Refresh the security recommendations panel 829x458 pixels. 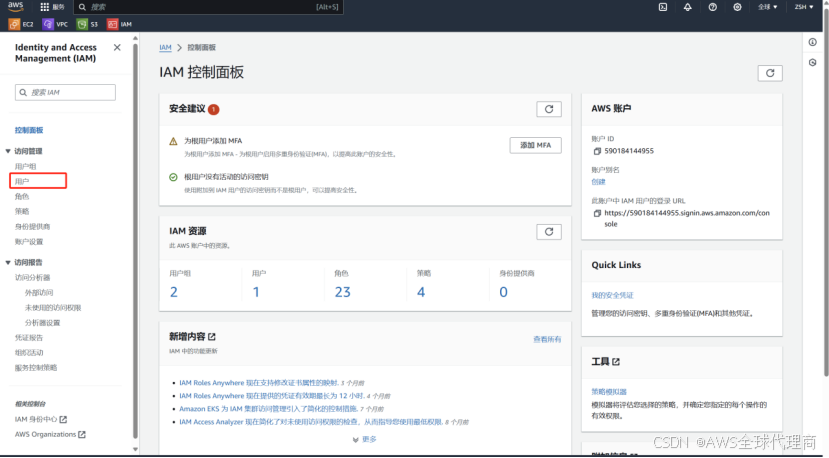pos(549,109)
